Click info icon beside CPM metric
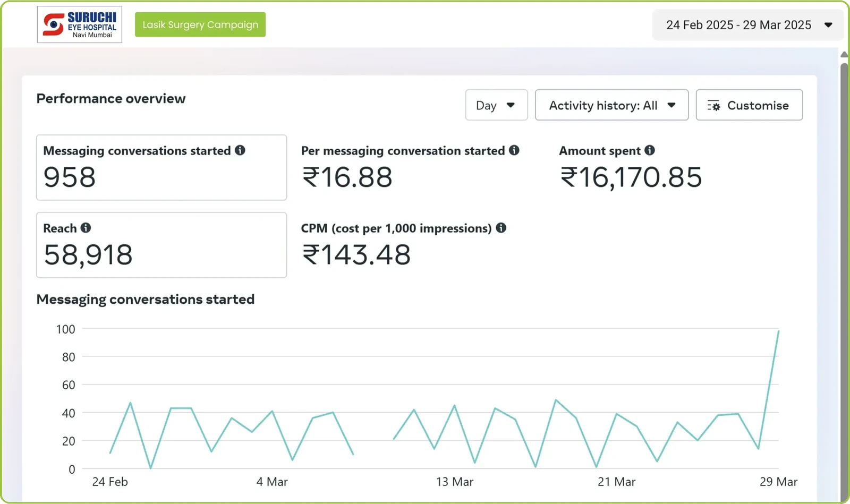The height and width of the screenshot is (504, 850). click(x=501, y=228)
